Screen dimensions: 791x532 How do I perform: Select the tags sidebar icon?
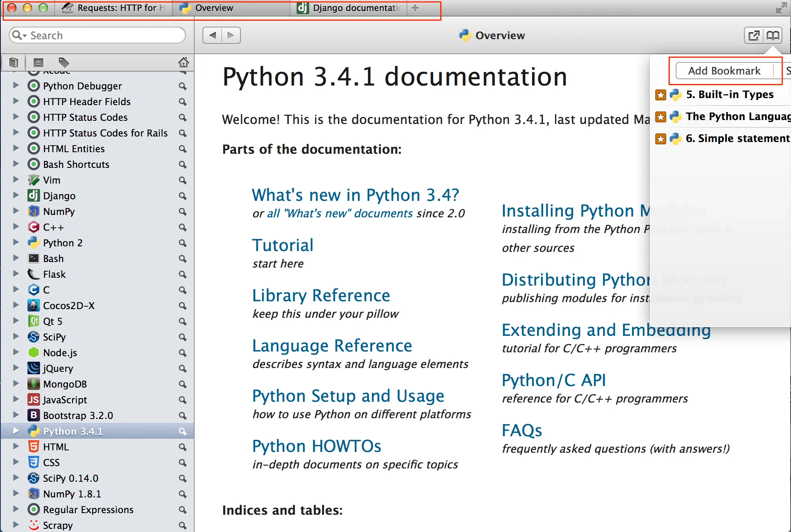64,62
